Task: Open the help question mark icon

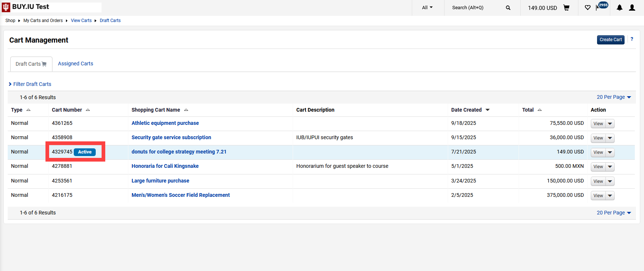Action: pyautogui.click(x=632, y=39)
